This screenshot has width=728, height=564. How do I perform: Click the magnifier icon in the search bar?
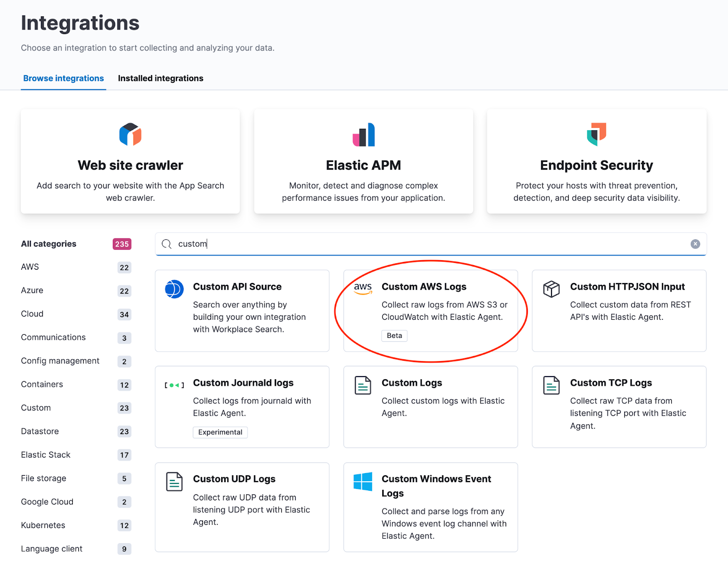pos(167,244)
